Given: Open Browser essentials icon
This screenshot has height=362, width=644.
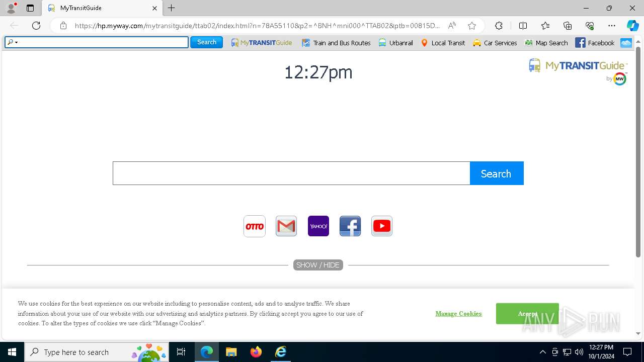Looking at the screenshot, I should point(590,26).
